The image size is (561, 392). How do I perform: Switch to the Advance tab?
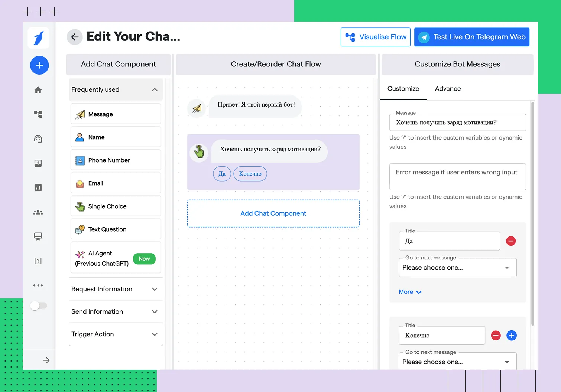pyautogui.click(x=448, y=89)
